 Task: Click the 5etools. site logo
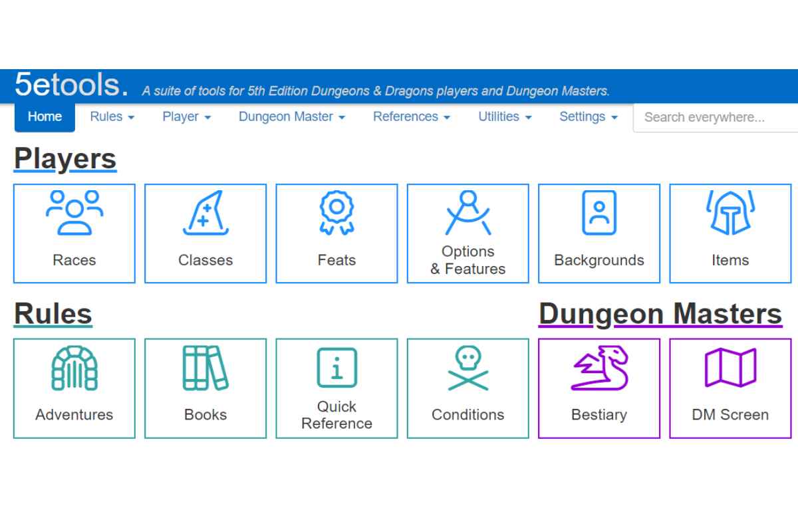pos(72,84)
